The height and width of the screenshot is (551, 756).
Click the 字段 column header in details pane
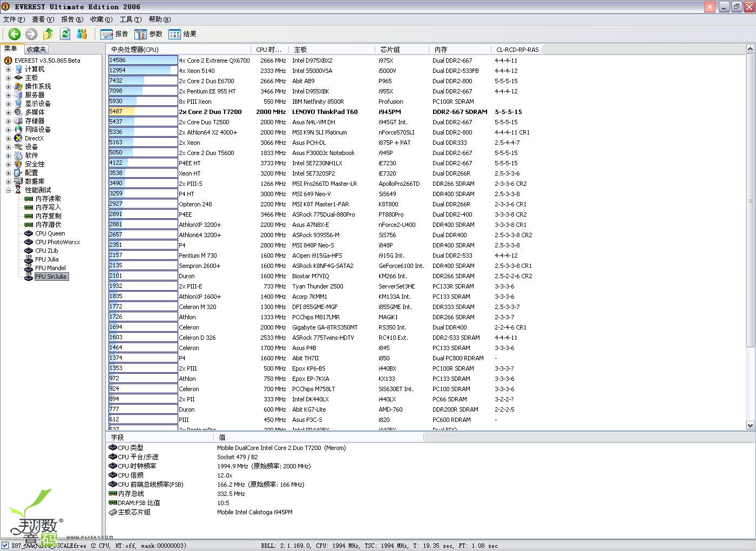tap(160, 438)
